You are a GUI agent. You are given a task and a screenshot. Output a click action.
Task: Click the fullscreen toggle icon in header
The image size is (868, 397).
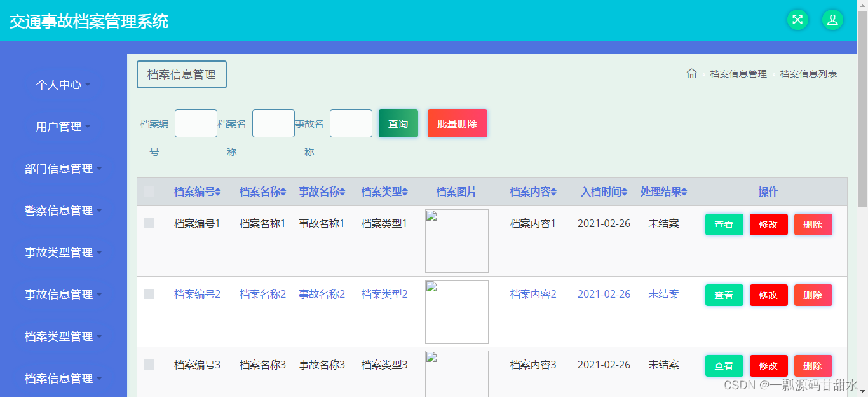[x=798, y=20]
